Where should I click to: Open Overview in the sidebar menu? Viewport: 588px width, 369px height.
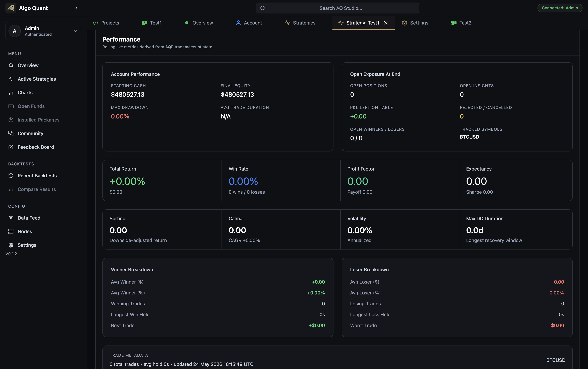28,65
